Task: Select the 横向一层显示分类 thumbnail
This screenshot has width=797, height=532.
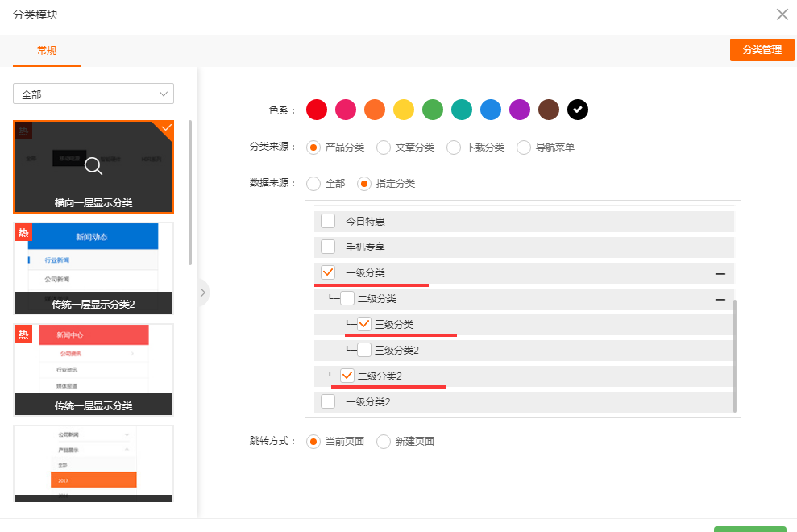Action: (x=93, y=167)
